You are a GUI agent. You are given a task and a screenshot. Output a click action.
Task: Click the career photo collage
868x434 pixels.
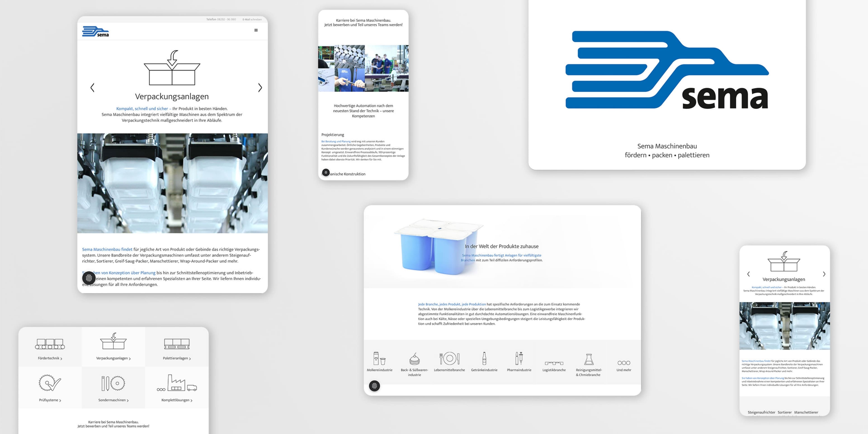[363, 68]
